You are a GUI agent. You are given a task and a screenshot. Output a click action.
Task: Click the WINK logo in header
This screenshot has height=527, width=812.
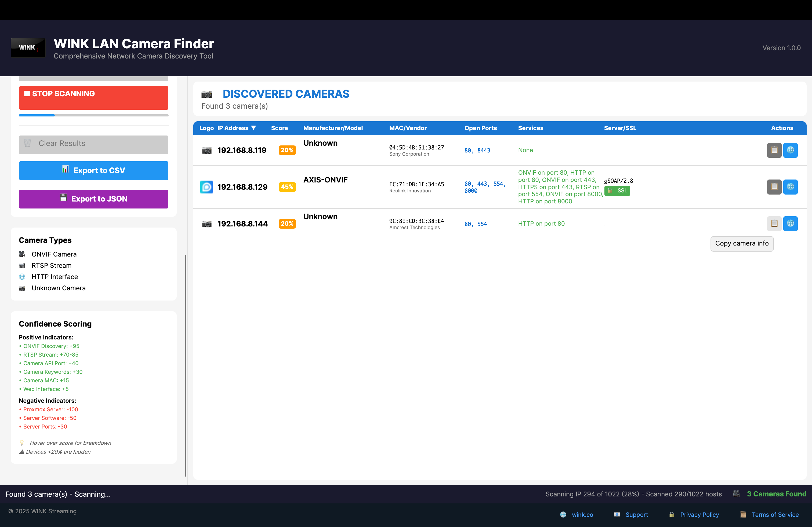point(28,48)
